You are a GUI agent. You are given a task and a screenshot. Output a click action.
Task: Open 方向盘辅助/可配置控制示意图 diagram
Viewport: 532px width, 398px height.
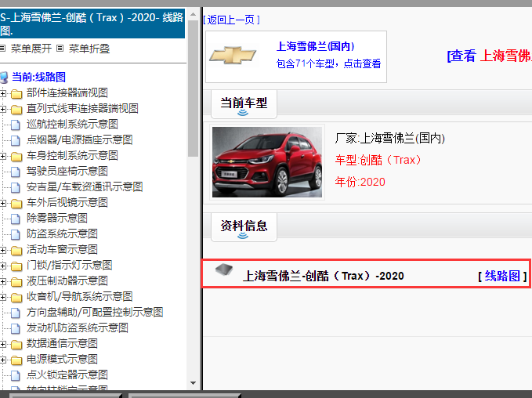click(x=95, y=312)
